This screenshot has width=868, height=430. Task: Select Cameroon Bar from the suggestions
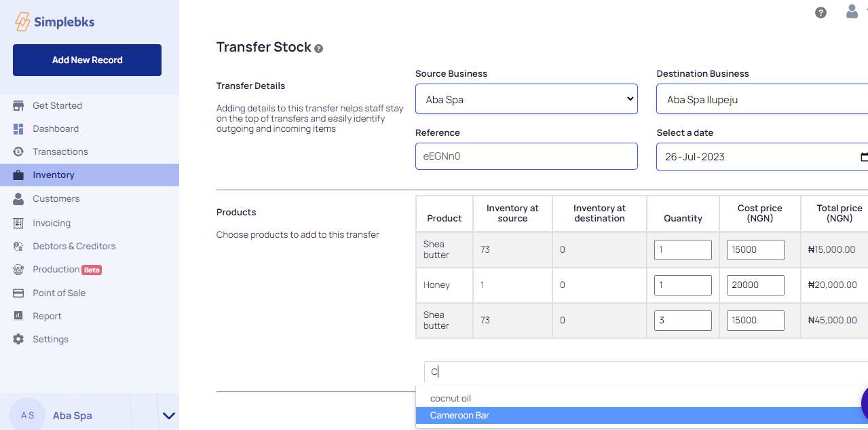[459, 415]
